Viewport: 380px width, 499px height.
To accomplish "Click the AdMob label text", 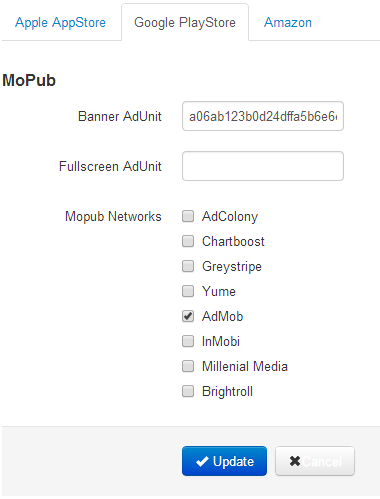I will [223, 316].
